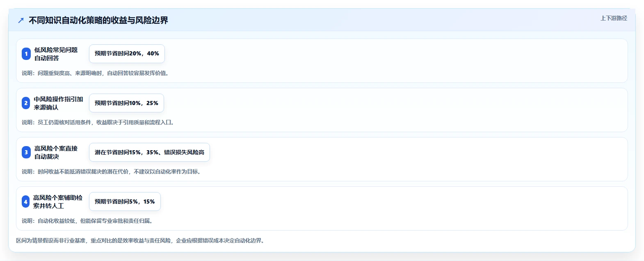Image resolution: width=644 pixels, height=261 pixels.
Task: Select the 预期节省时间10%，25% chip
Action: (126, 103)
